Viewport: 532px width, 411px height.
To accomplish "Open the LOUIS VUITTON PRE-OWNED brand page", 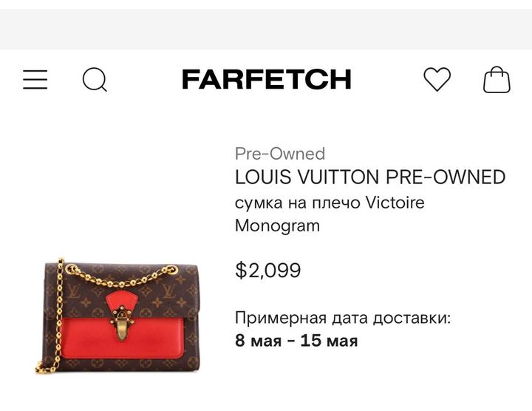I will click(x=370, y=177).
